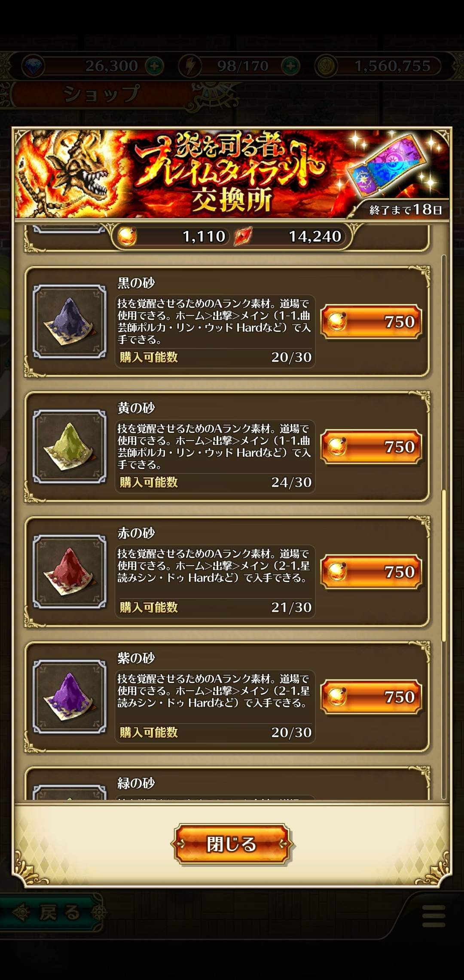Buy 紫の砂 for 750 orbs
The image size is (464, 980).
pyautogui.click(x=371, y=697)
